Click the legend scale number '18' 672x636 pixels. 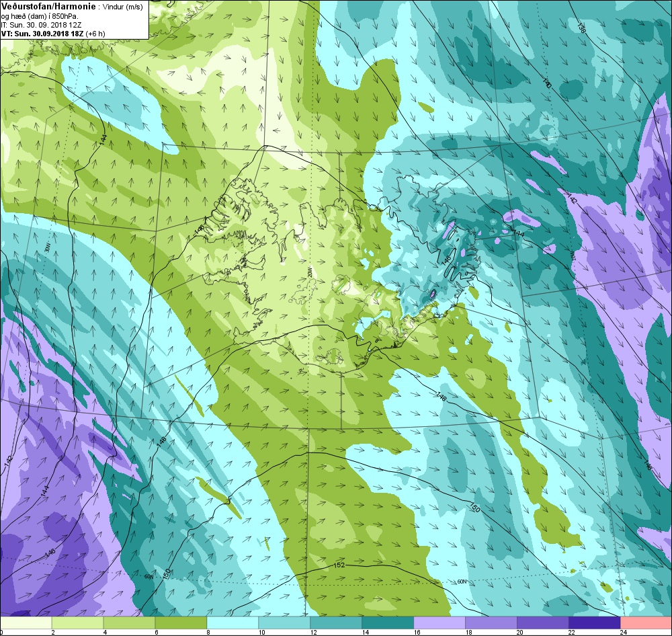pos(469,632)
